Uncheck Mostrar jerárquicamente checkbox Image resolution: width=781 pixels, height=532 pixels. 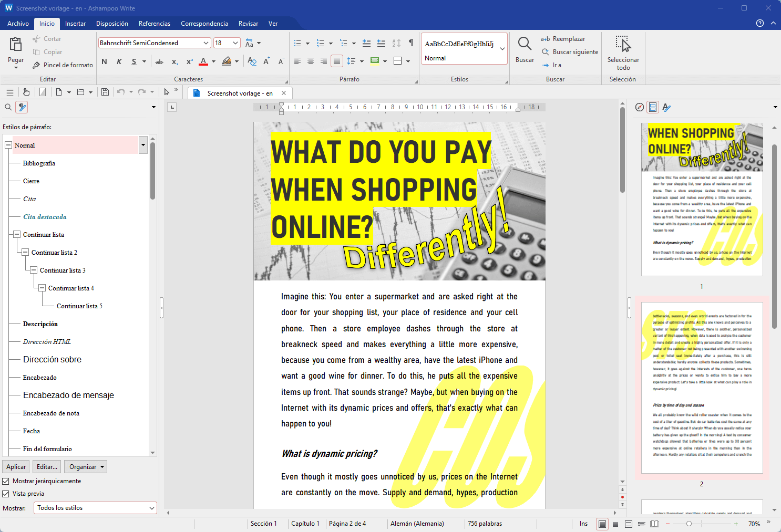click(6, 481)
